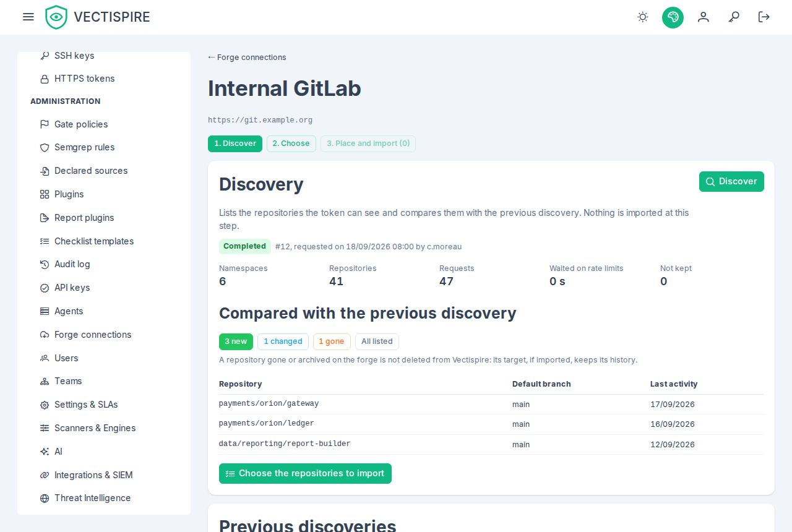Click the Plugins grid icon
The height and width of the screenshot is (532, 792).
[45, 194]
